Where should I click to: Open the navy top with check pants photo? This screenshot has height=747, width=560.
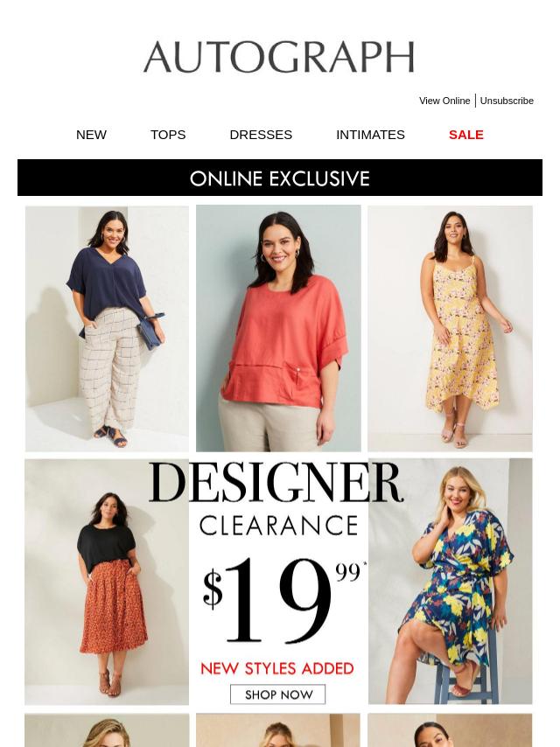[107, 329]
